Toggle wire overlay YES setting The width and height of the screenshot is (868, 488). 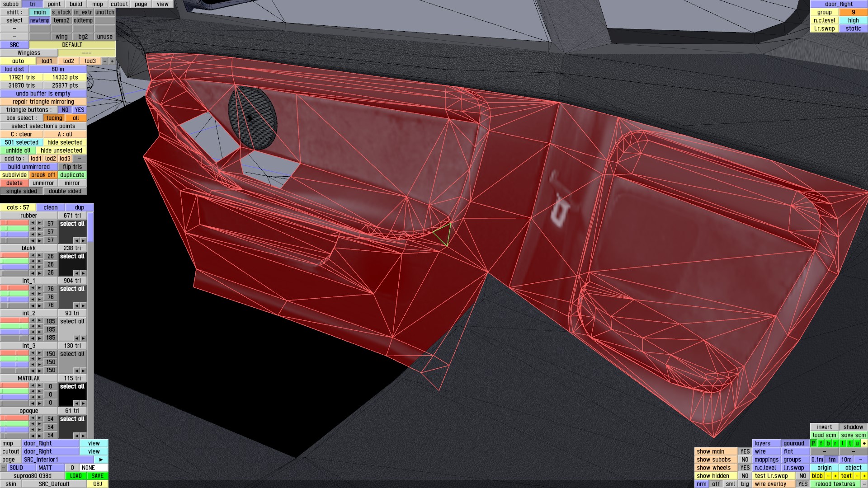(802, 484)
